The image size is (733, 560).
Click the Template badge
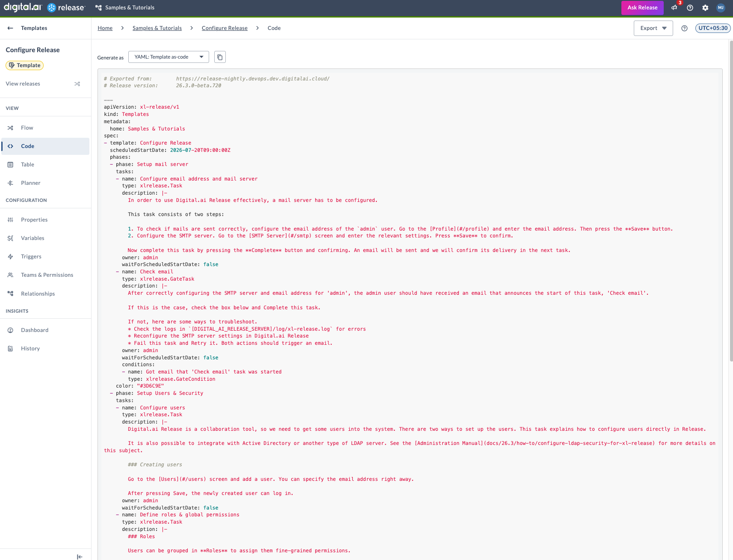pyautogui.click(x=25, y=65)
